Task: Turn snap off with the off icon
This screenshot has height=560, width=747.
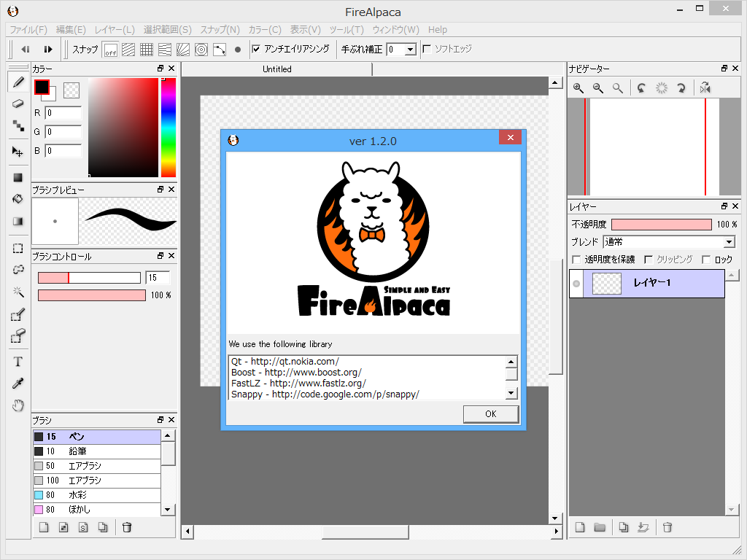Action: pos(111,50)
